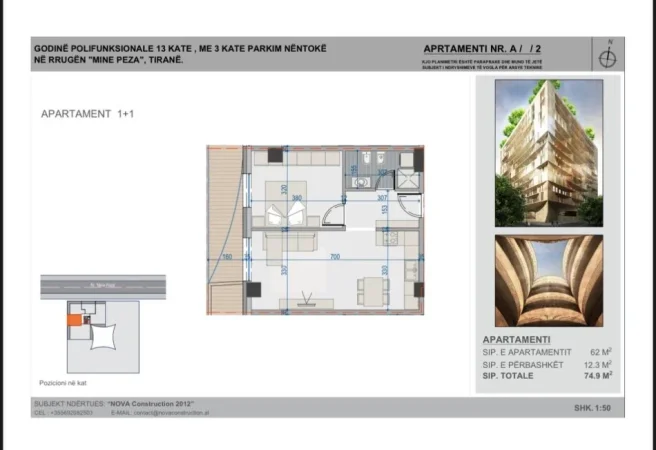Click the 'SHK. 1:50' scale text

point(592,408)
